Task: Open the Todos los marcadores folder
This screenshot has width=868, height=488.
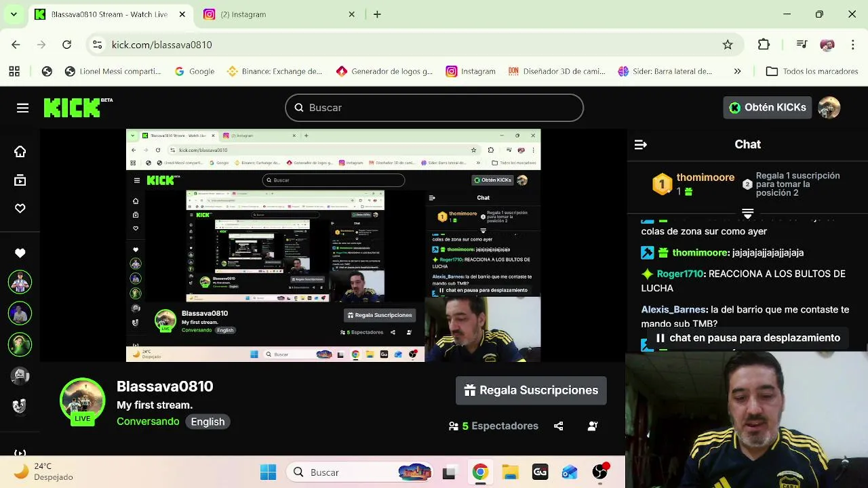Action: point(812,71)
